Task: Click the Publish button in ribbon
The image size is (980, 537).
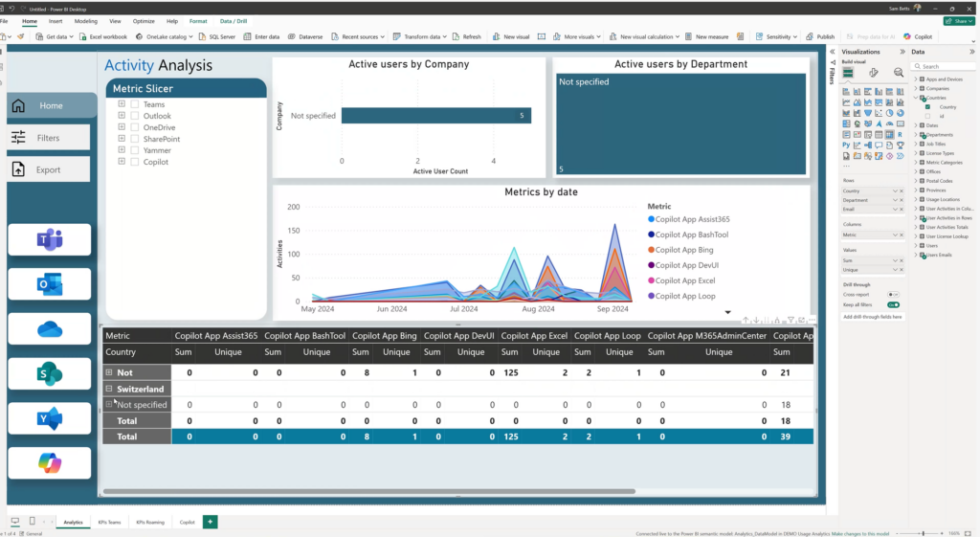Action: coord(820,36)
